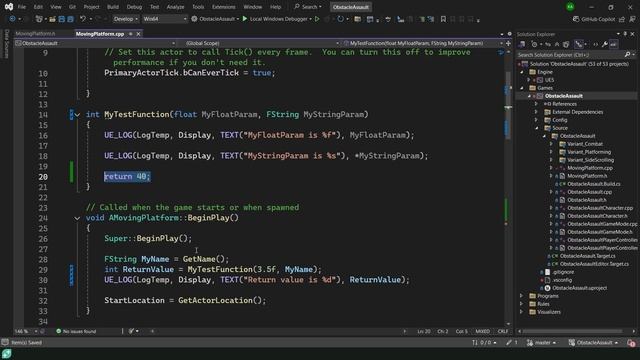This screenshot has height=360, width=640.
Task: Toggle Solution Explorer Preview Selected Items button
Action: point(613,44)
